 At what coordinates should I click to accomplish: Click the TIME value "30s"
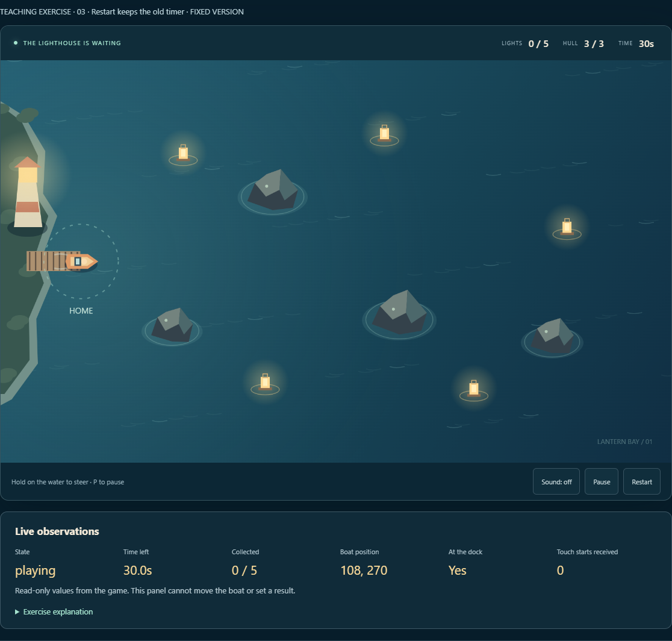click(646, 44)
